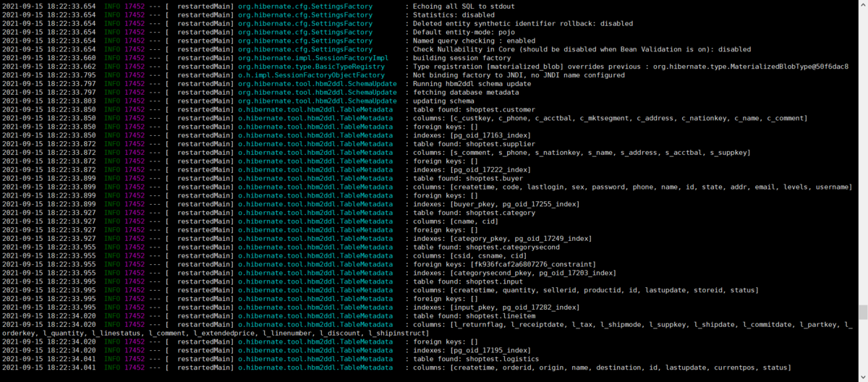The image size is (868, 382).
Task: Click the 'Check Nullability in Core' log message
Action: tap(582, 49)
